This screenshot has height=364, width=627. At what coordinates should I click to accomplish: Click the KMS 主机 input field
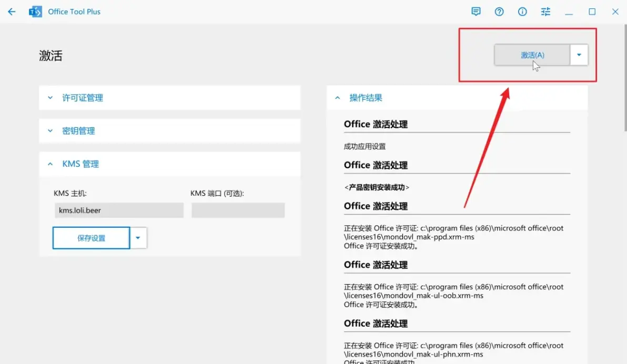pos(119,210)
